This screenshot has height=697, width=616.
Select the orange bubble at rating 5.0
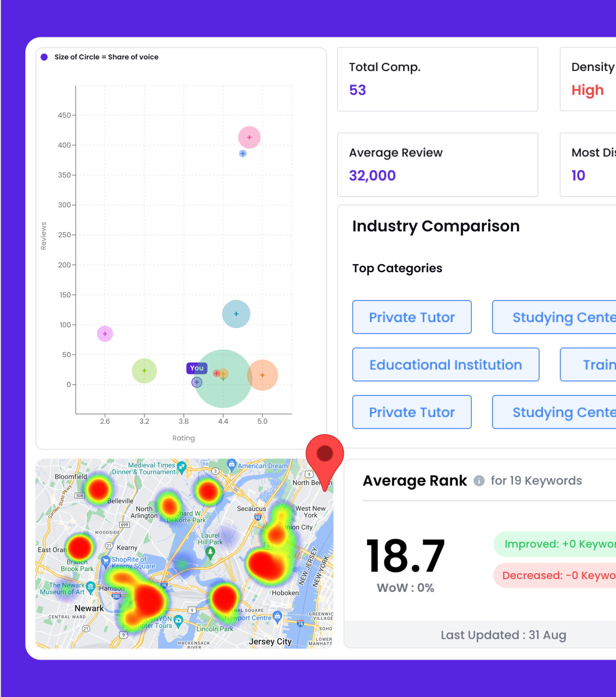(262, 375)
